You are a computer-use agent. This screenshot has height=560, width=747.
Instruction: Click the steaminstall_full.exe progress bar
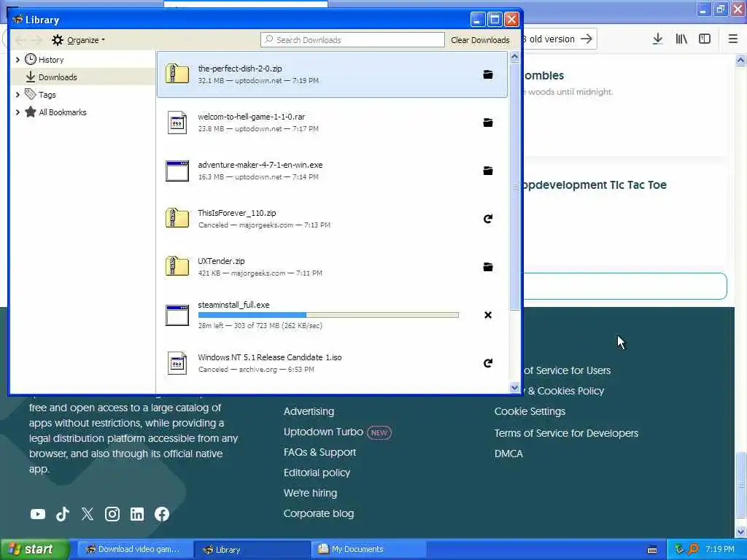click(x=328, y=315)
